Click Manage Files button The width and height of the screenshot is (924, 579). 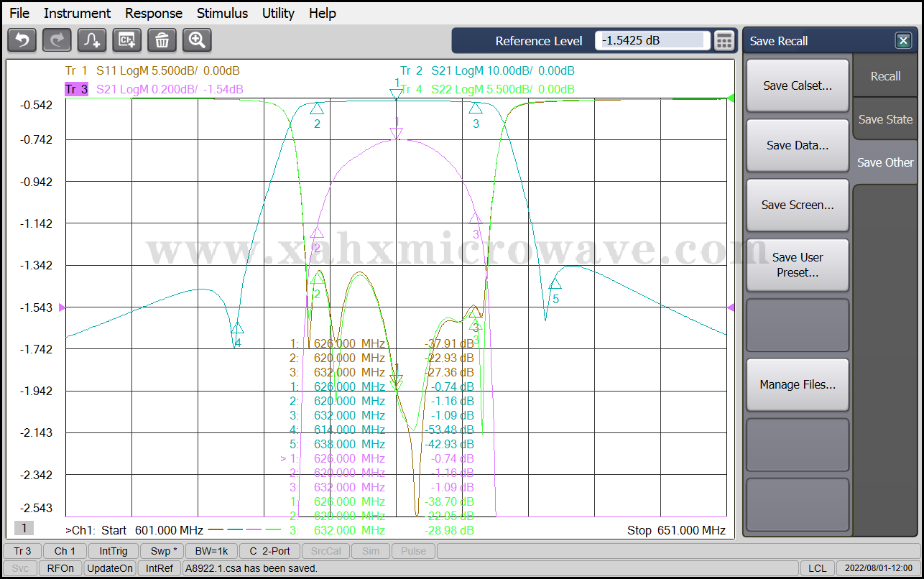coord(798,384)
